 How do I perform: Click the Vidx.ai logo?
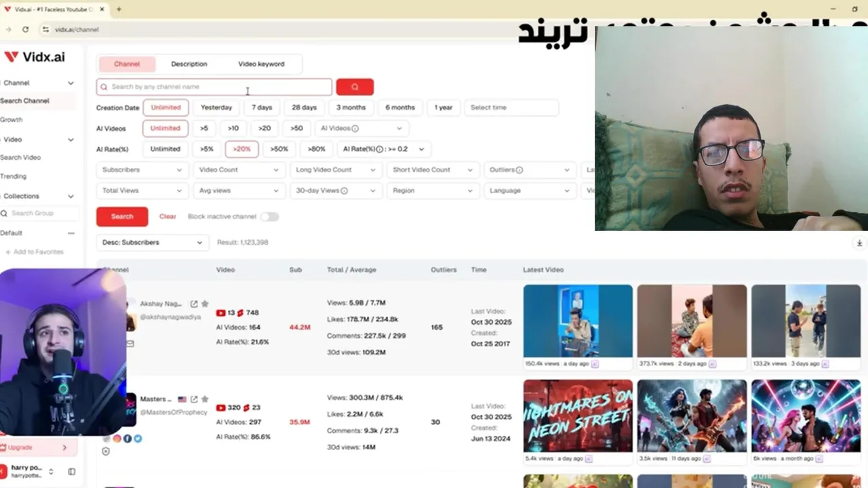point(35,57)
